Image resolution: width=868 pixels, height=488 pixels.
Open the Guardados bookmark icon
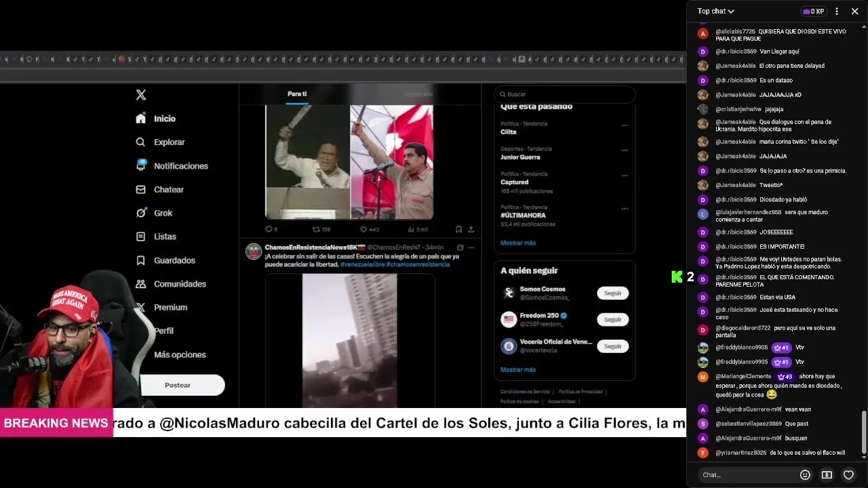point(140,260)
